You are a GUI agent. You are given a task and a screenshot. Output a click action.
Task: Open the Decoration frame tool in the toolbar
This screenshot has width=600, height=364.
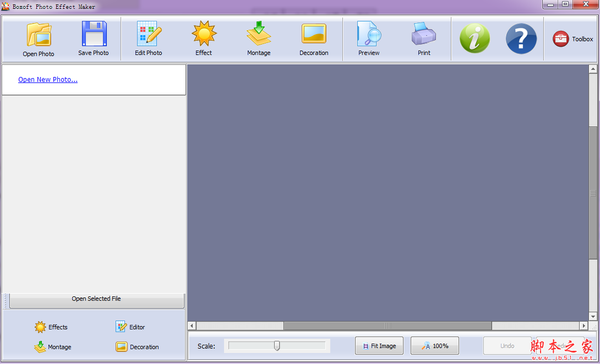(314, 34)
